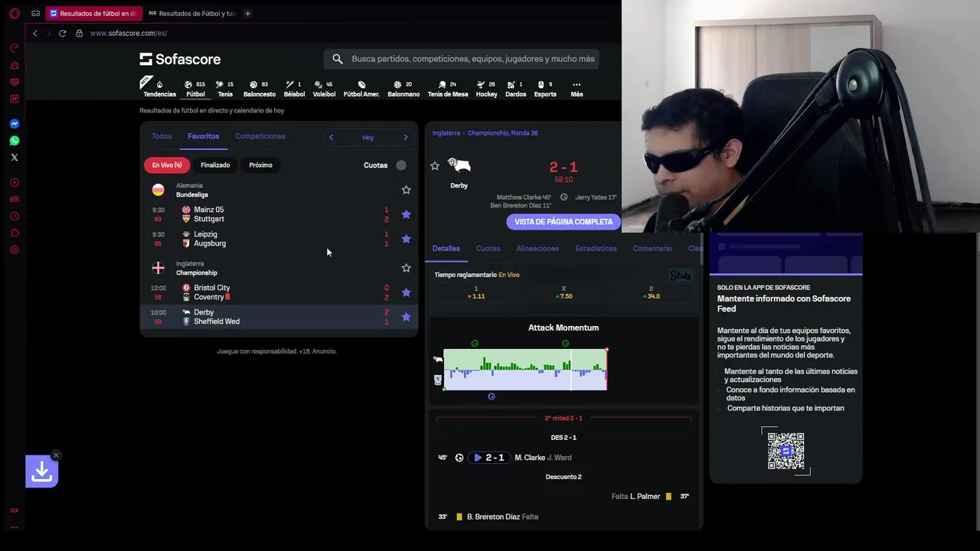Unfavorite Bristol City vs Coventry match
980x551 pixels.
coord(406,292)
